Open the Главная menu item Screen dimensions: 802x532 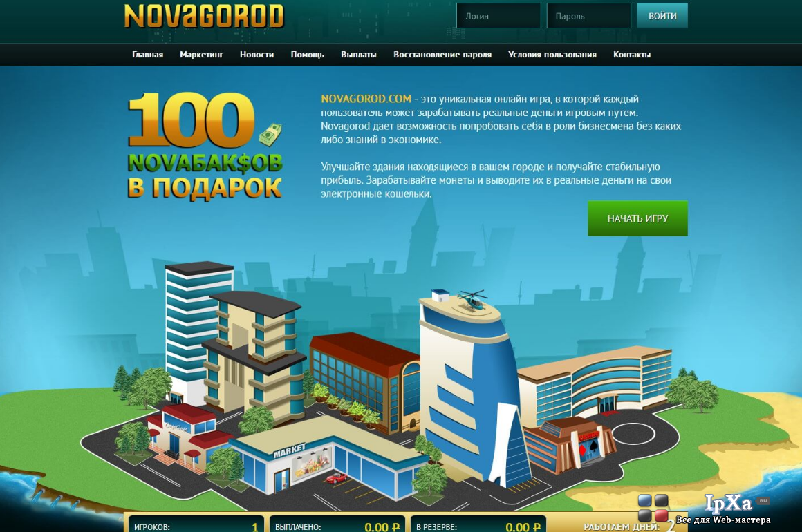click(147, 55)
